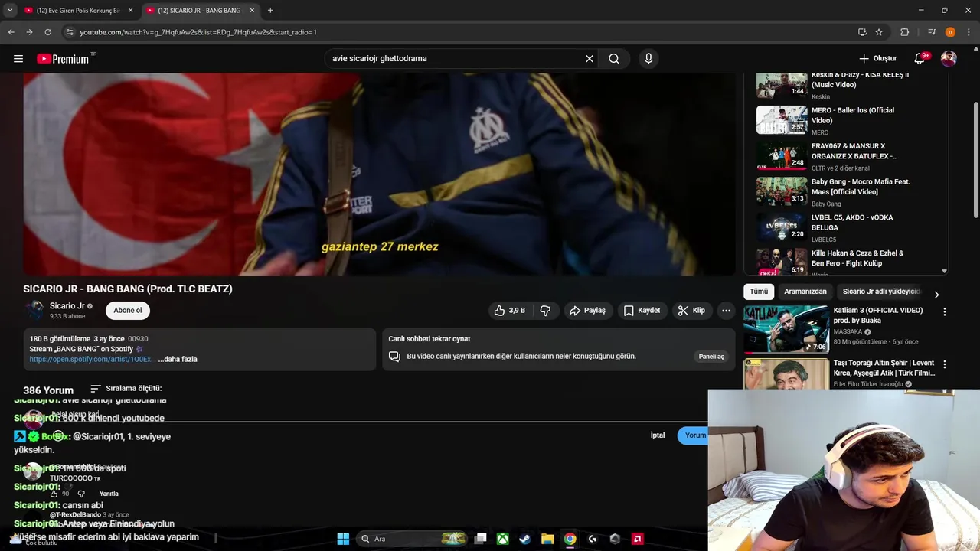Select the Aramanızdan filter chip
Viewport: 980px width, 551px height.
pos(805,292)
